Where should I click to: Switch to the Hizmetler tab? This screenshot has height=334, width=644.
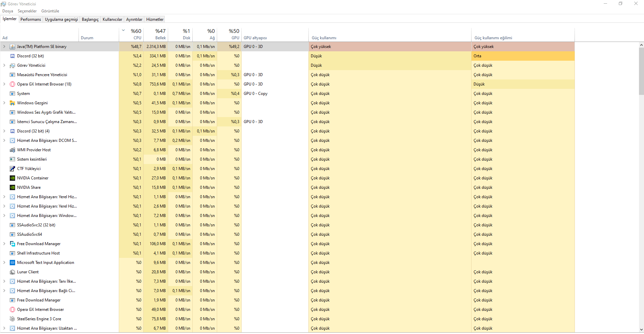[x=155, y=19]
